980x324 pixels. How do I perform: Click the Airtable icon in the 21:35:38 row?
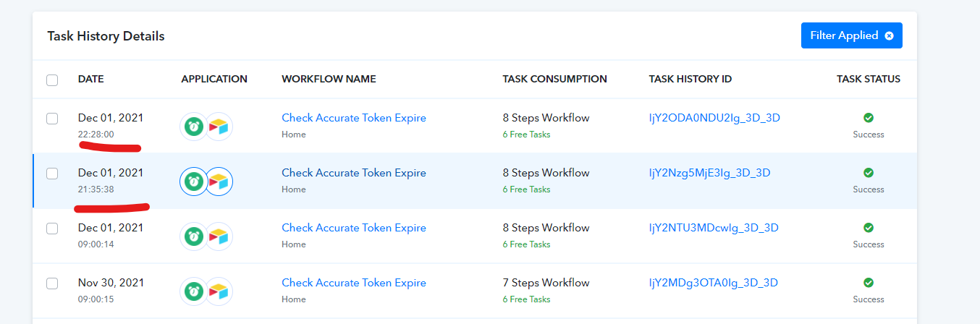click(219, 181)
